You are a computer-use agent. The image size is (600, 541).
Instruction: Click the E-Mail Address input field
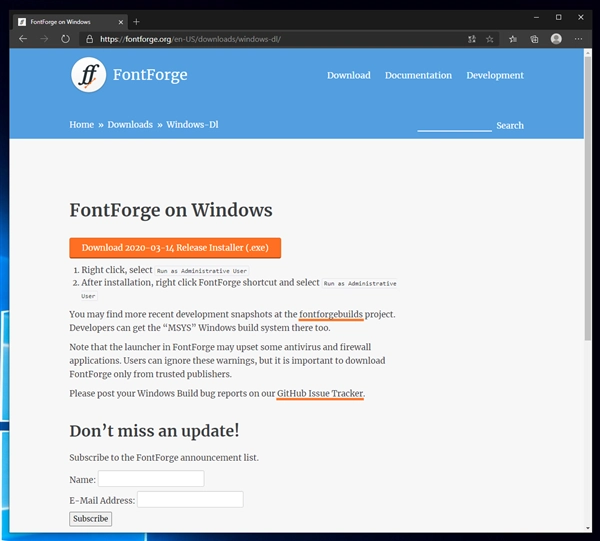click(190, 500)
